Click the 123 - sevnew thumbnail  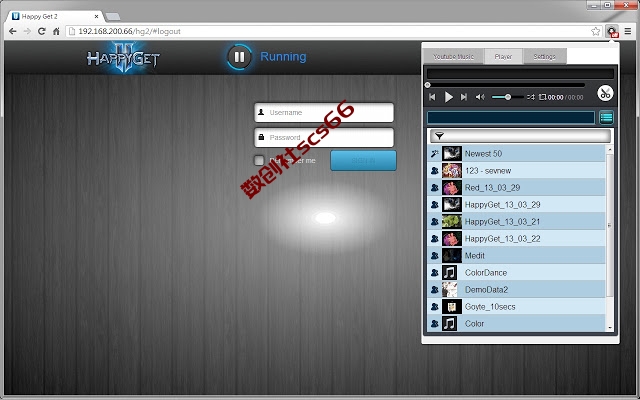(452, 171)
